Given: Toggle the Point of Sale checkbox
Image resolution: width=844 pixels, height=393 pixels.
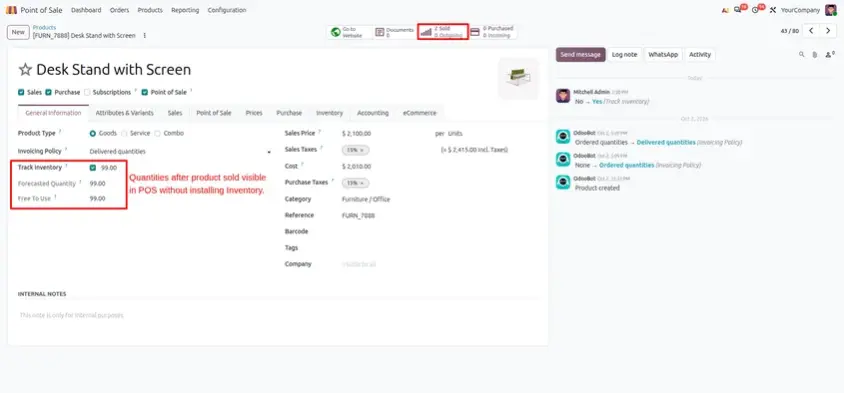Looking at the screenshot, I should [144, 93].
